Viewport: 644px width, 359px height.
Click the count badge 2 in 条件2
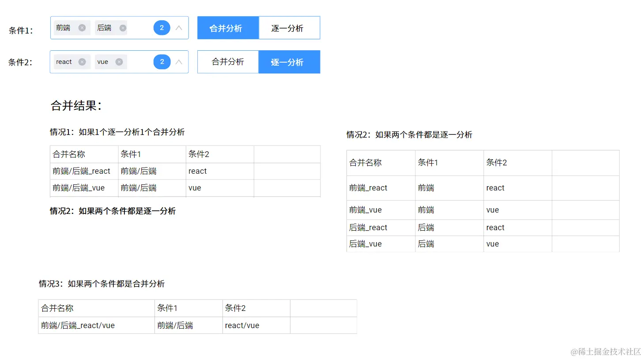pos(162,62)
